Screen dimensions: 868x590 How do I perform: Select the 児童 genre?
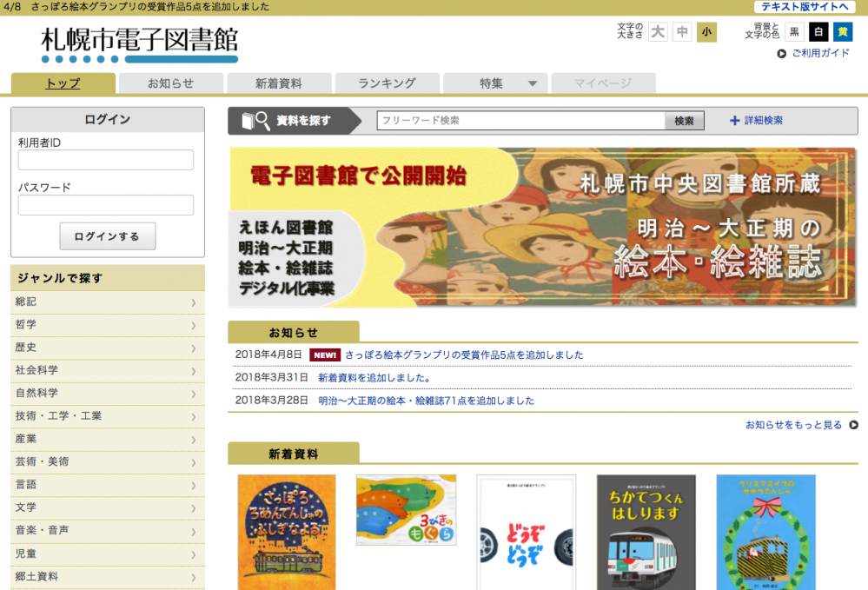click(108, 554)
